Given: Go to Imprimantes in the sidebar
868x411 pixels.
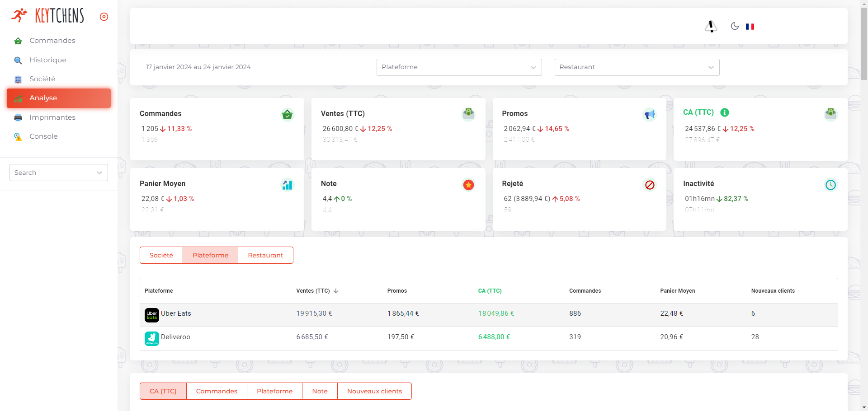Looking at the screenshot, I should 52,117.
